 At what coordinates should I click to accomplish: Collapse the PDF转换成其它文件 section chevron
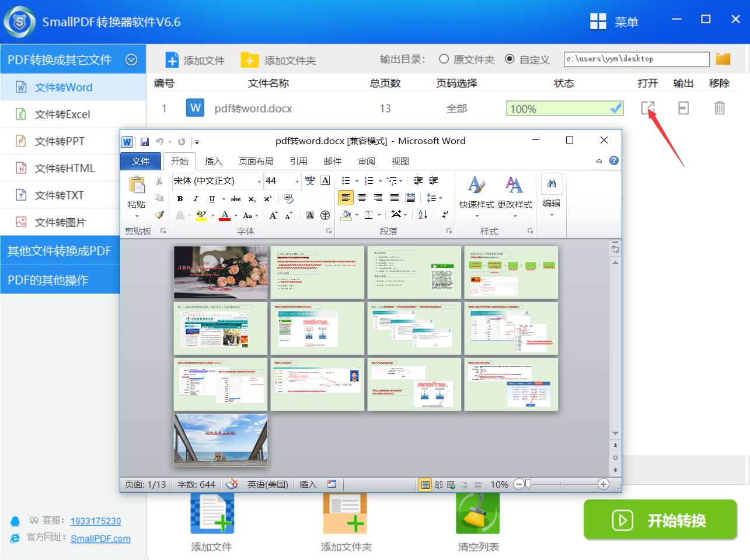click(131, 60)
